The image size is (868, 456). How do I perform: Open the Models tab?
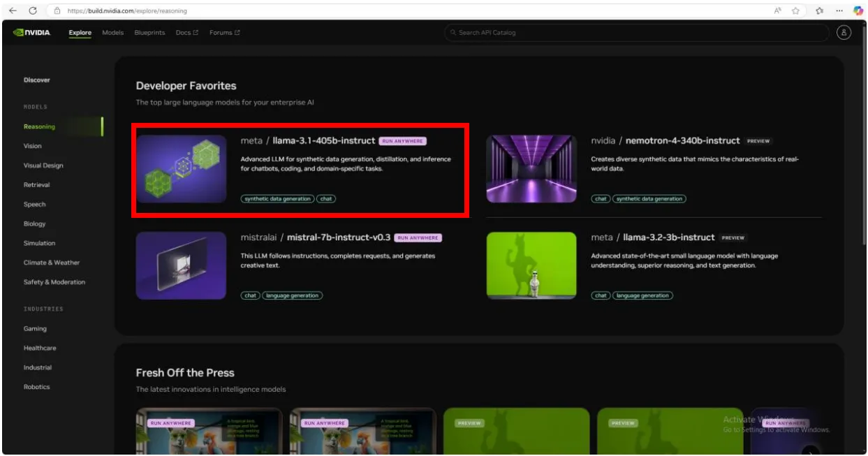(112, 33)
